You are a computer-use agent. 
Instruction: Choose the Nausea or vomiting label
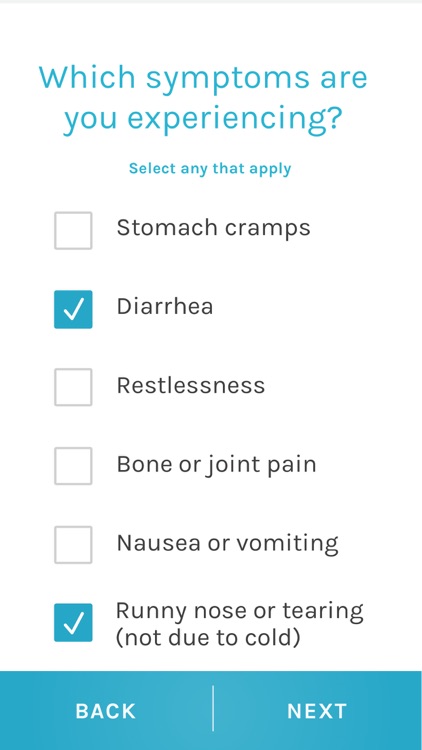coord(227,543)
